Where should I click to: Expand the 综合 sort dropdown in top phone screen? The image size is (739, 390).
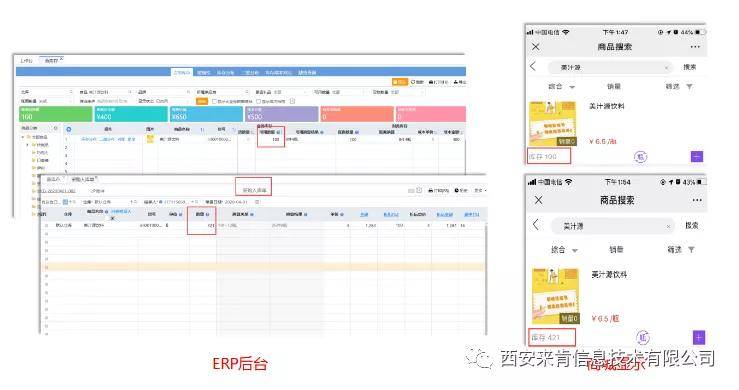pyautogui.click(x=561, y=87)
